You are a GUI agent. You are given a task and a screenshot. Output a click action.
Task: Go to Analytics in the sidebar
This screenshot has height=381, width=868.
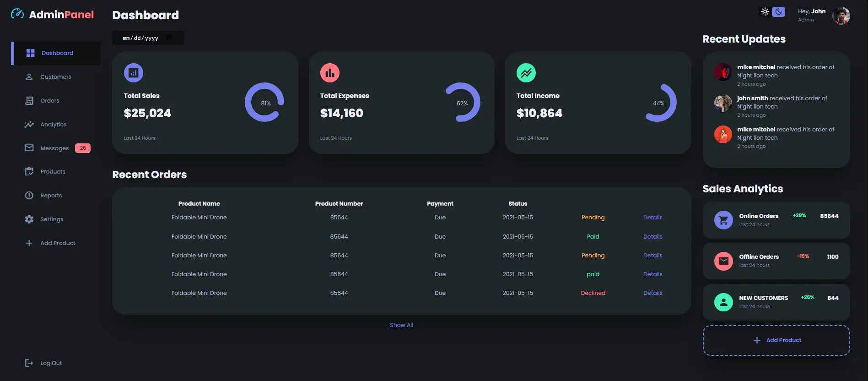point(53,125)
